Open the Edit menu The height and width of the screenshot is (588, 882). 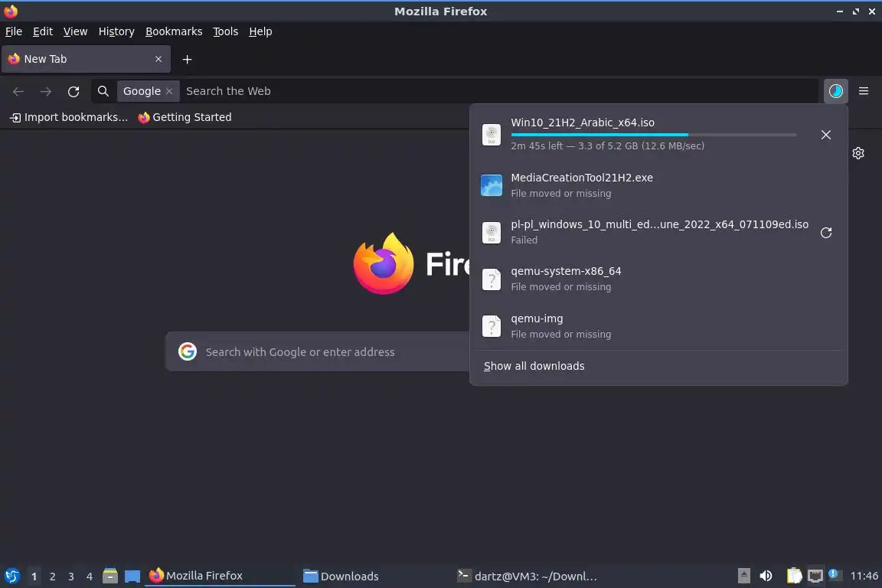[x=43, y=31]
